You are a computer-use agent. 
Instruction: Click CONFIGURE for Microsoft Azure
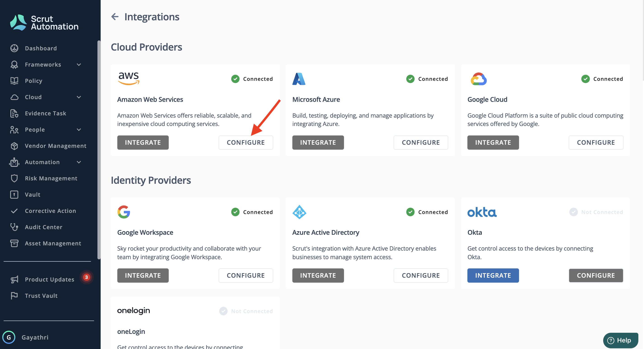421,142
